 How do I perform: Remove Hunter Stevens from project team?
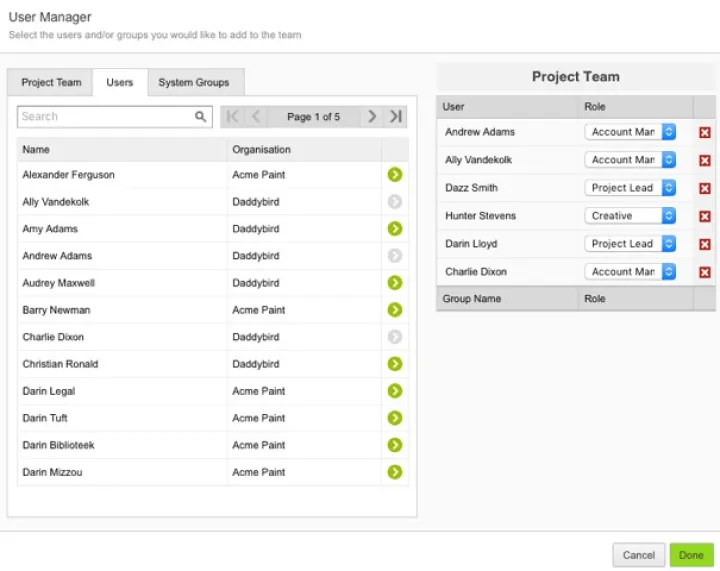pyautogui.click(x=704, y=216)
